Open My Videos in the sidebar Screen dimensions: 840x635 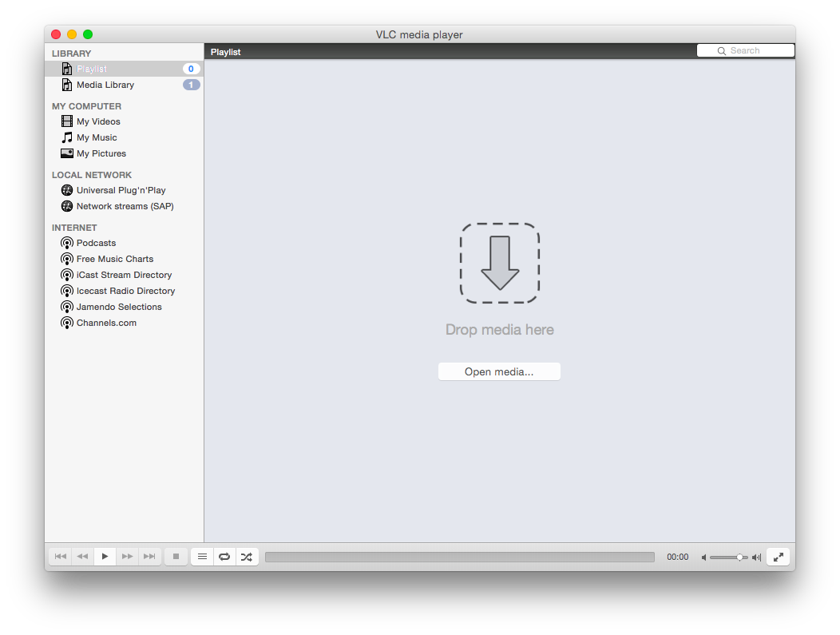(x=124, y=121)
